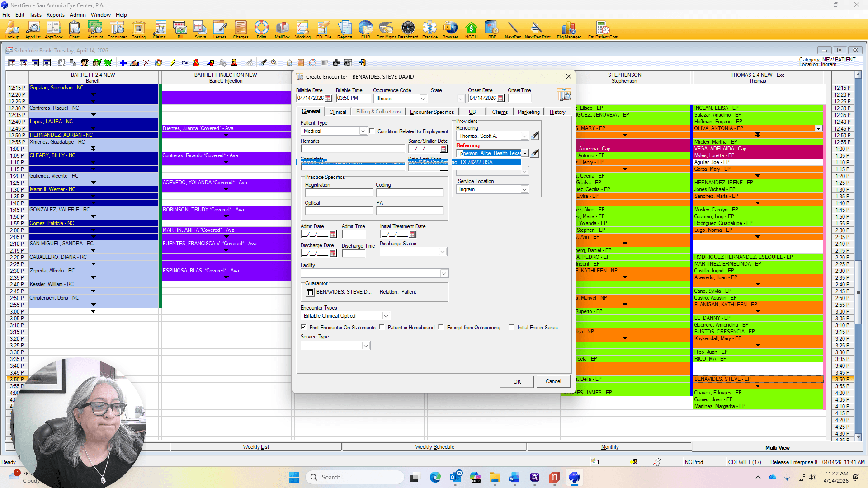Uncheck Print Encounter On Statements
Viewport: 868px width, 488px height.
pyautogui.click(x=303, y=327)
